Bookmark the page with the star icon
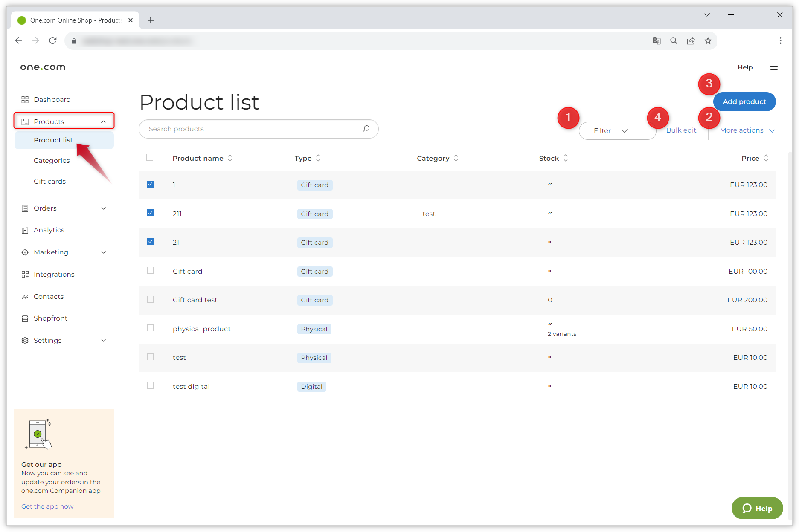The image size is (799, 532). 708,41
